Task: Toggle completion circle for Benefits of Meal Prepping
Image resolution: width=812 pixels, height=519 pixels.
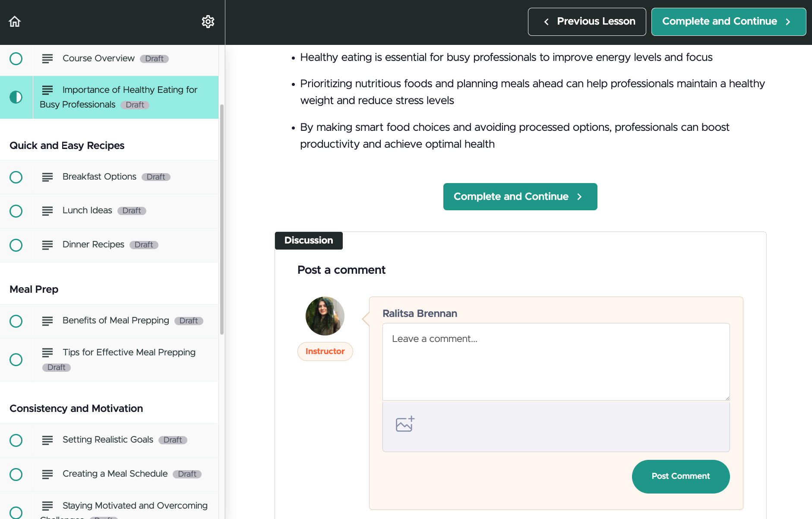Action: coord(16,321)
